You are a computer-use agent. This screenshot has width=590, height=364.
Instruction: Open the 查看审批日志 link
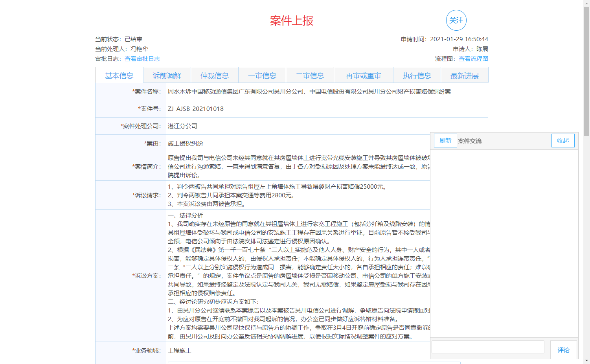[x=142, y=59]
